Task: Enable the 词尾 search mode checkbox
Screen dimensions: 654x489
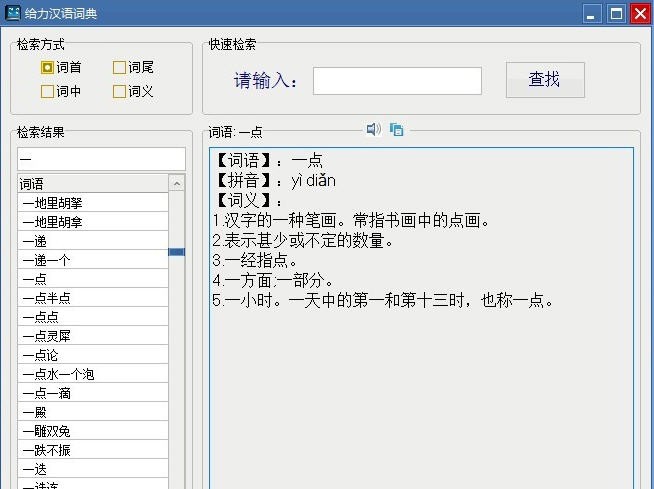Action: click(x=119, y=67)
